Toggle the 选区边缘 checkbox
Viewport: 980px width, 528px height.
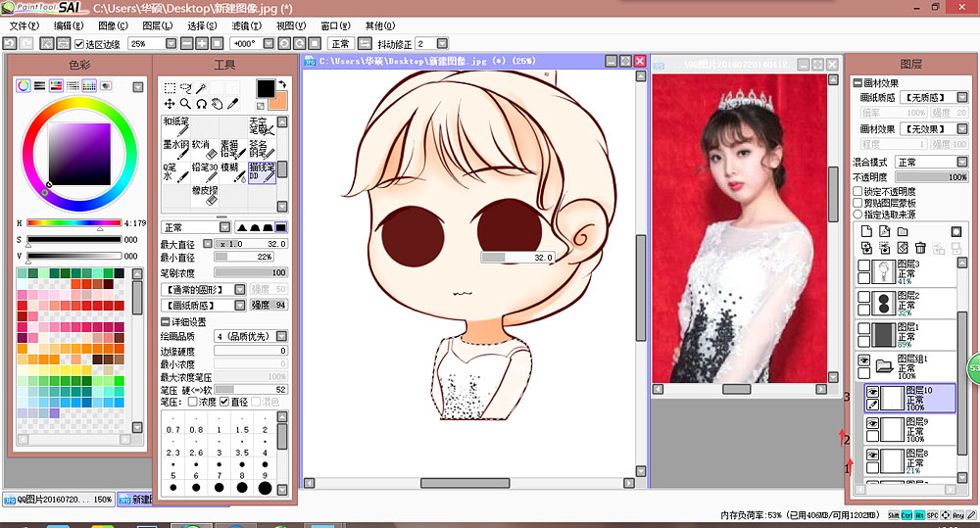(79, 44)
